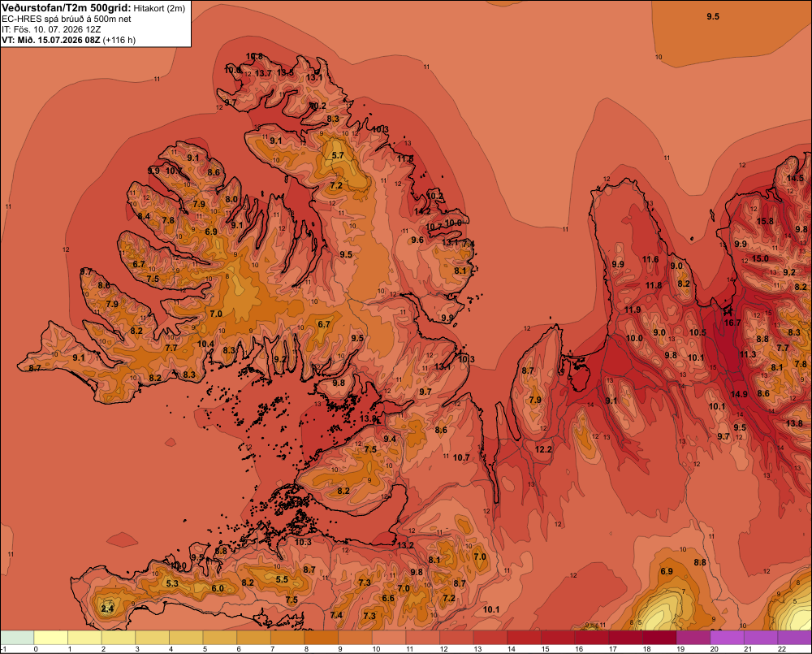The image size is (812, 654).
Task: Click the EC-HRES forecast description line
Action: pos(67,19)
